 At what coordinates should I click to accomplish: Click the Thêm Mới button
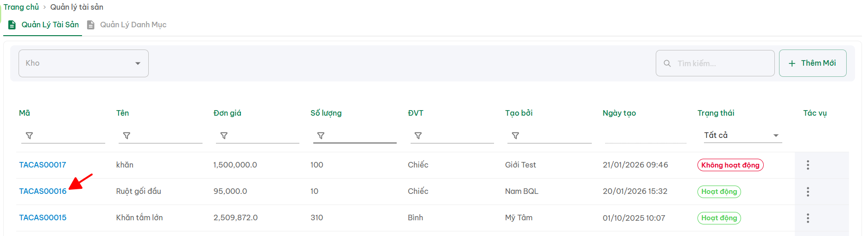pyautogui.click(x=812, y=63)
